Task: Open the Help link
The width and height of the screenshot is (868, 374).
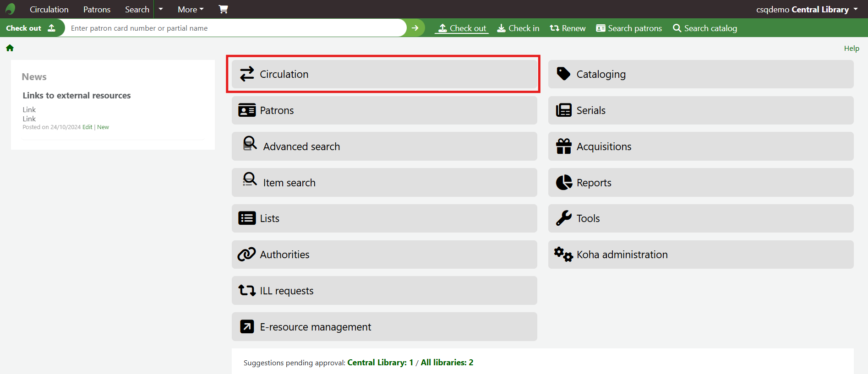Action: click(x=852, y=49)
